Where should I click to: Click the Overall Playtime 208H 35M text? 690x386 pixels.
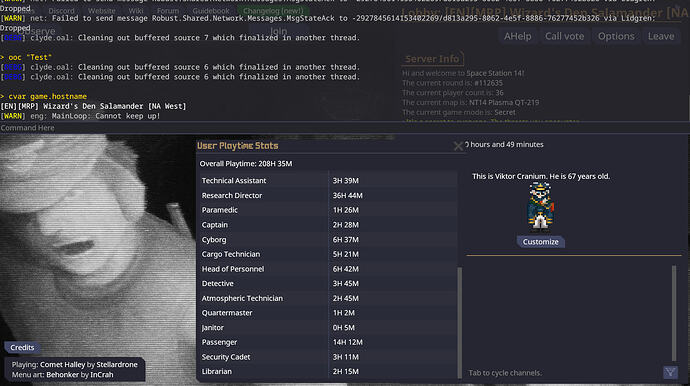click(x=246, y=164)
